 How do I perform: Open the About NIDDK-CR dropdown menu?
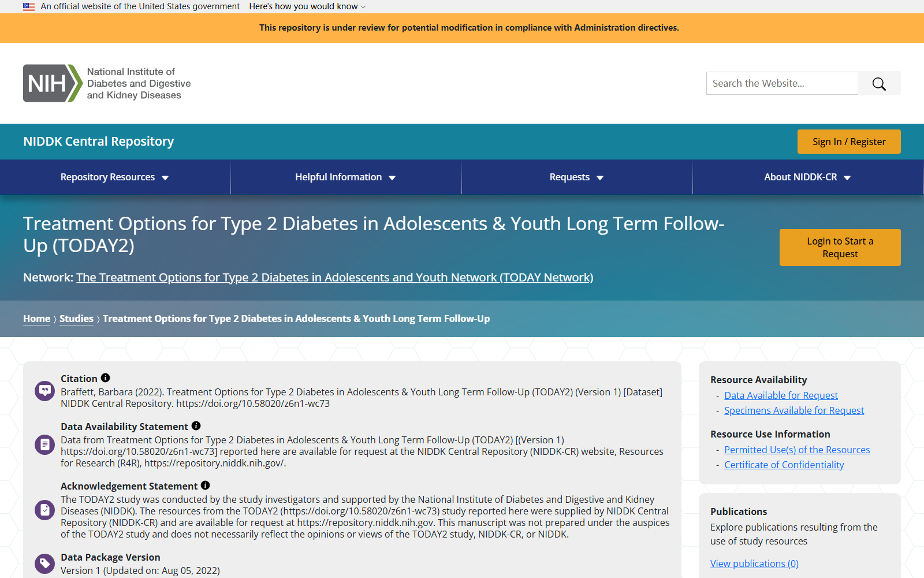[x=808, y=177]
